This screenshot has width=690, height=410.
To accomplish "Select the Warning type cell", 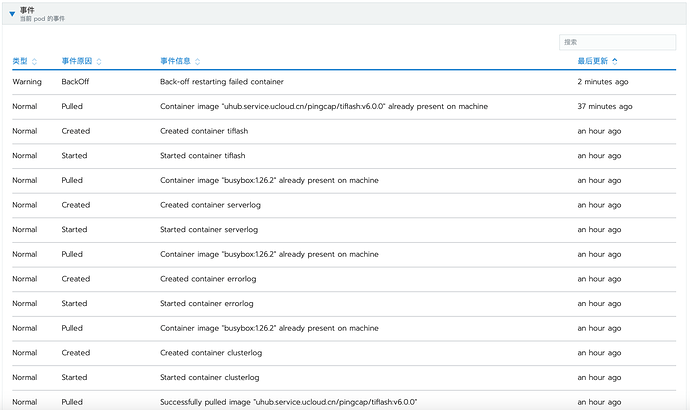I will click(x=27, y=82).
